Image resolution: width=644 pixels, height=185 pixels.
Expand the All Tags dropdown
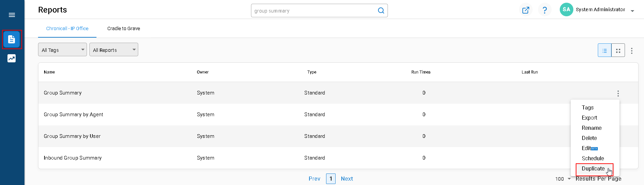pyautogui.click(x=62, y=49)
